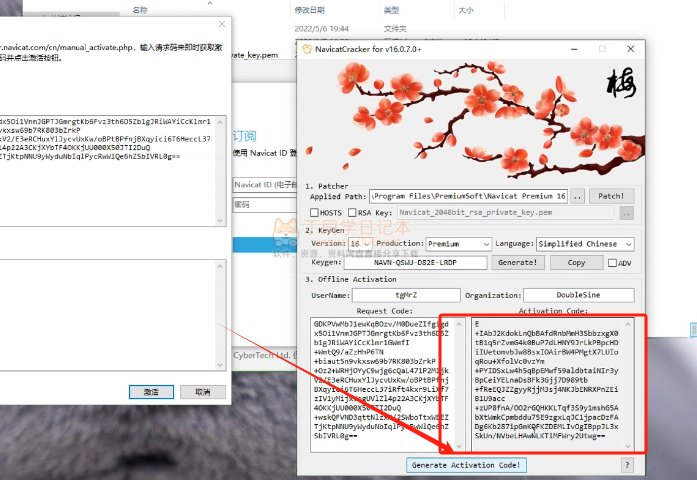Click the 密码 password field in Navicat window
Viewport: 697px width, 480px height.
(x=265, y=204)
